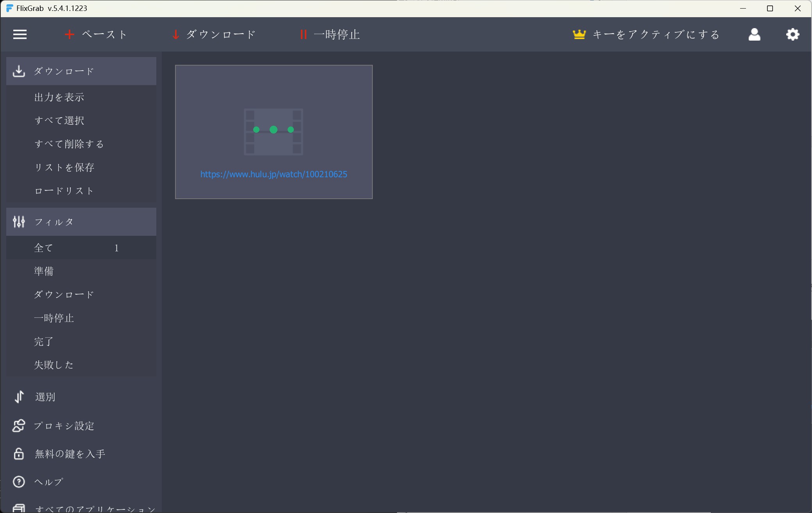812x513 pixels.
Task: Click the red pause bars icon
Action: pos(303,34)
